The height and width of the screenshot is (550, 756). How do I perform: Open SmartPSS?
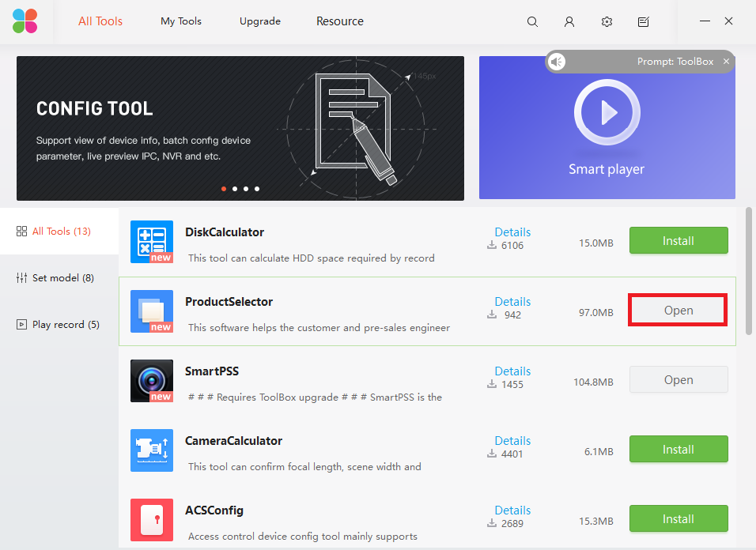tap(679, 379)
